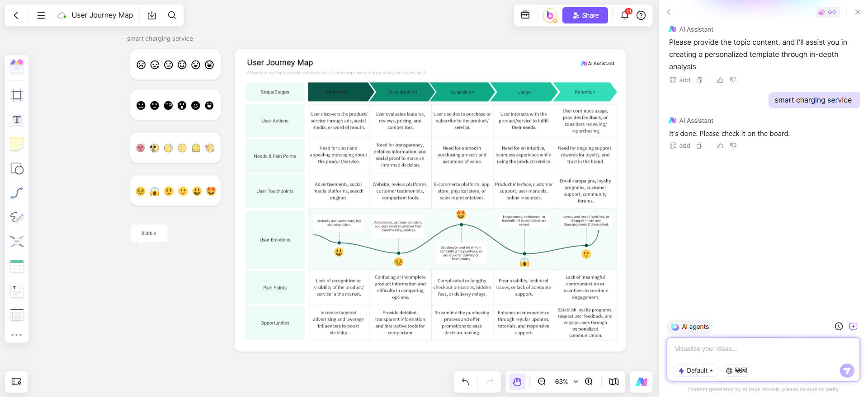Open AI agents selector
The width and height of the screenshot is (868, 397).
pos(690,327)
